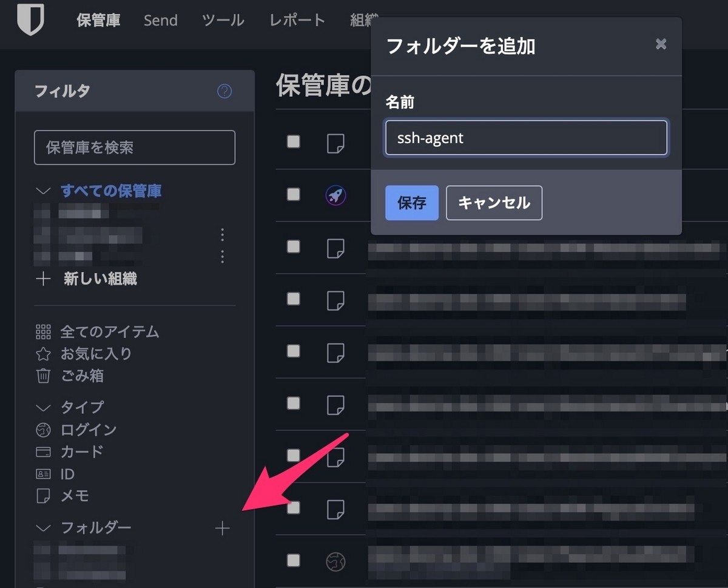Click the rocket item icon in the vault list

[336, 195]
